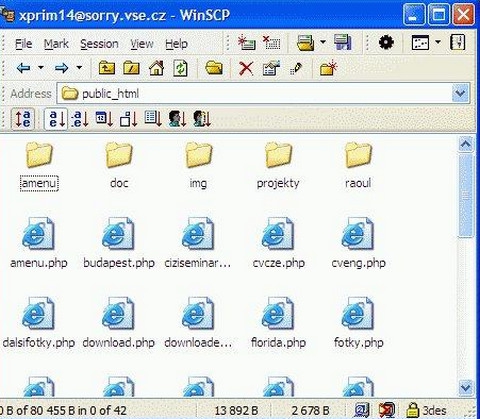The height and width of the screenshot is (419, 480).
Task: Click the red X Delete icon
Action: click(246, 68)
